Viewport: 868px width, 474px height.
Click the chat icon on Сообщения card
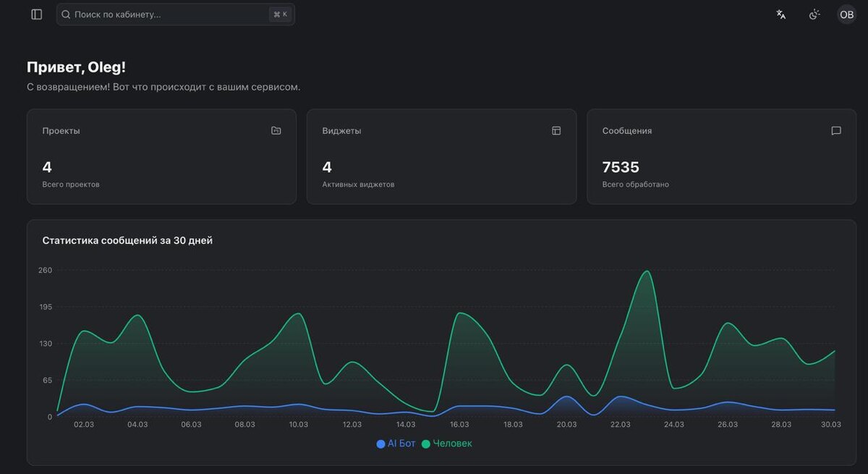[836, 131]
